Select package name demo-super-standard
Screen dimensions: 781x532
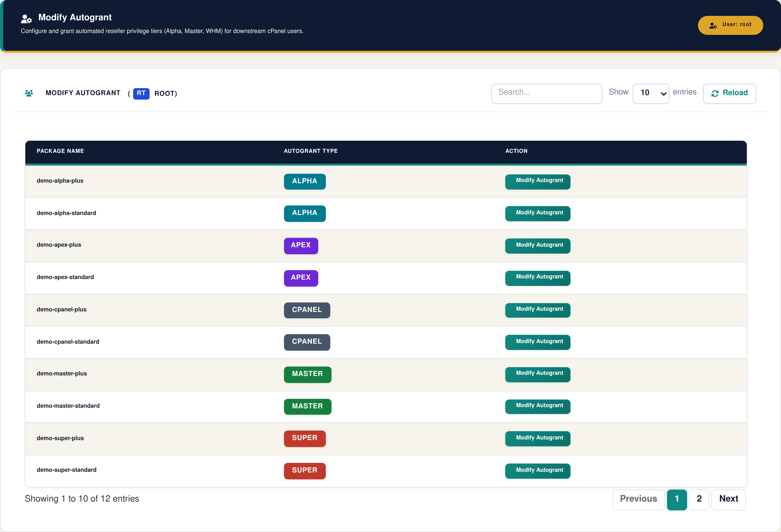point(67,470)
